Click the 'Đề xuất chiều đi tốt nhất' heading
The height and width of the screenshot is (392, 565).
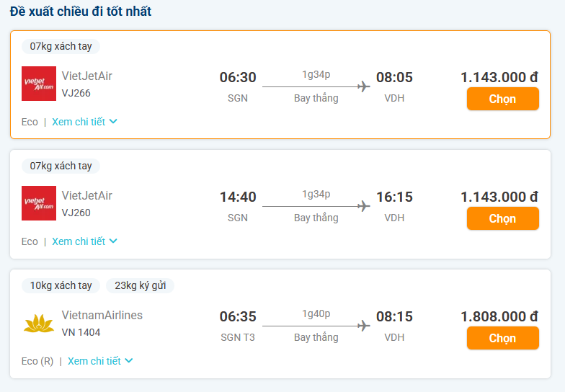click(81, 12)
